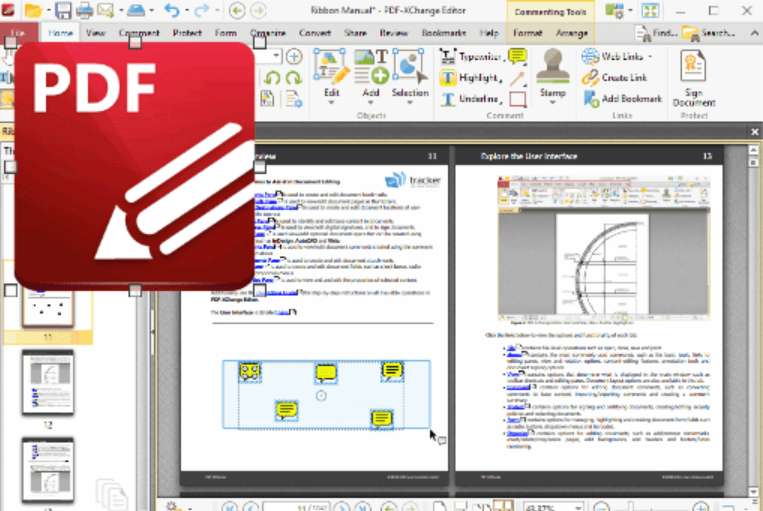Image resolution: width=763 pixels, height=511 pixels.
Task: Click the page number field in bottom bar
Action: click(x=297, y=506)
